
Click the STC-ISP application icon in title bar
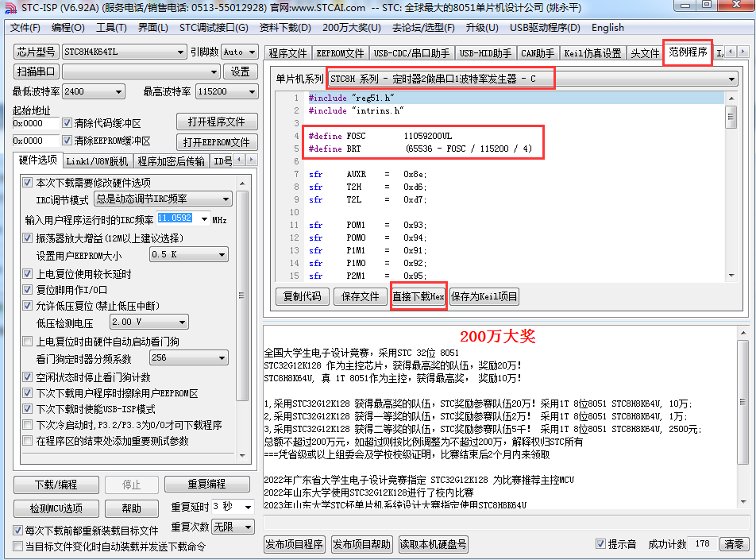10,7
